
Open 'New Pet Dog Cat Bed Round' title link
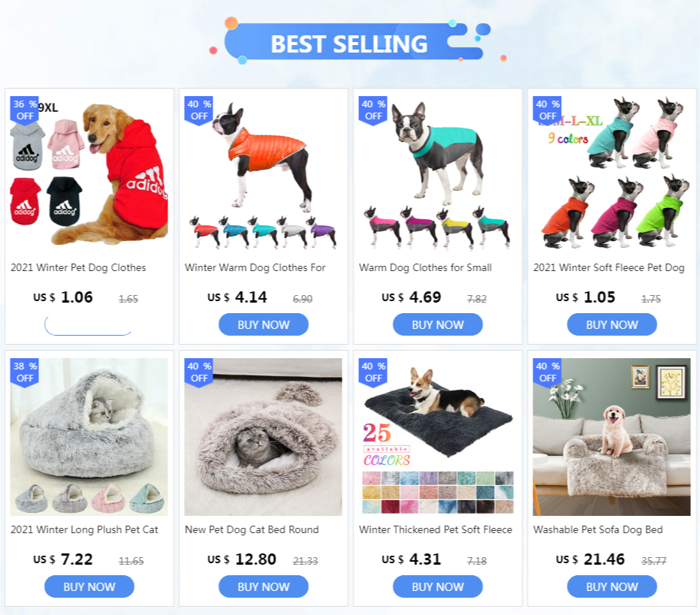pos(252,529)
